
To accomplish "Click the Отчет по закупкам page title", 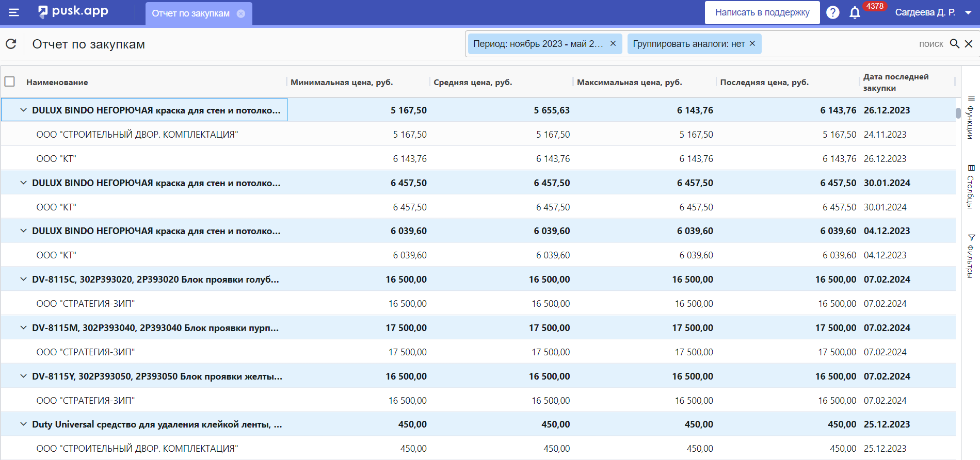I will pyautogui.click(x=88, y=44).
